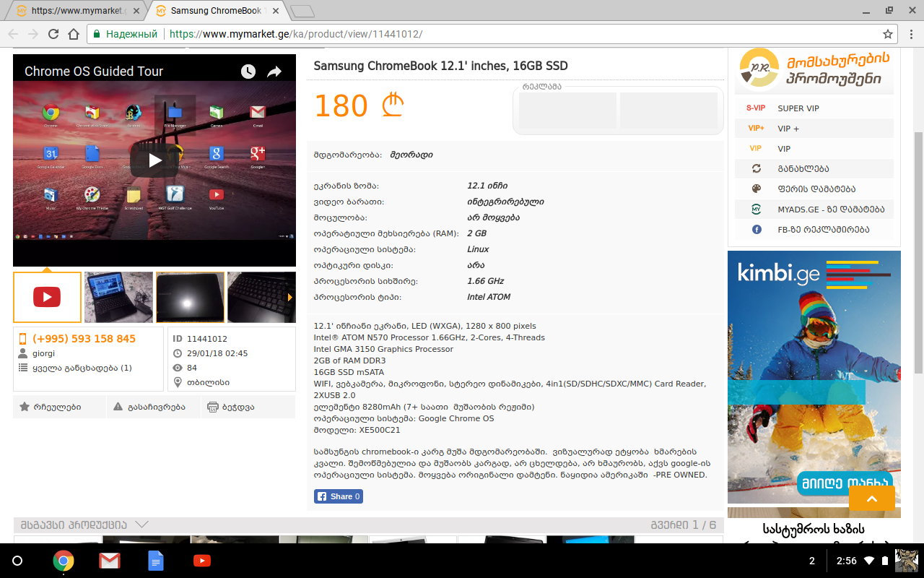924x578 pixels.
Task: Add listing to favorites რჩეულები
Action: pyautogui.click(x=59, y=407)
